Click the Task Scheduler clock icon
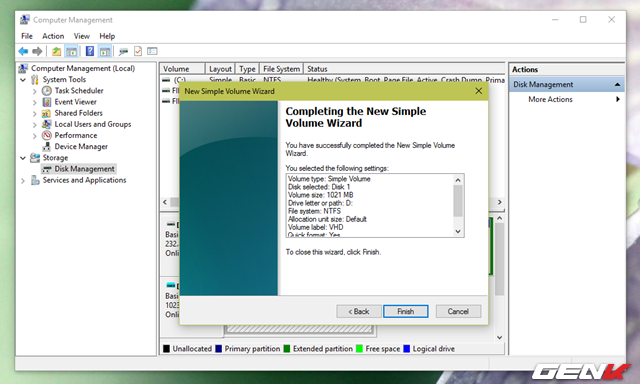This screenshot has height=384, width=640. coord(47,91)
